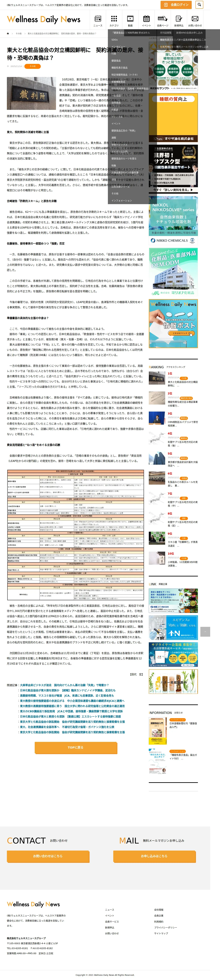This screenshot has width=220, height=980.
Task: Click the orange その他 article category tag
Action: pyautogui.click(x=32, y=66)
